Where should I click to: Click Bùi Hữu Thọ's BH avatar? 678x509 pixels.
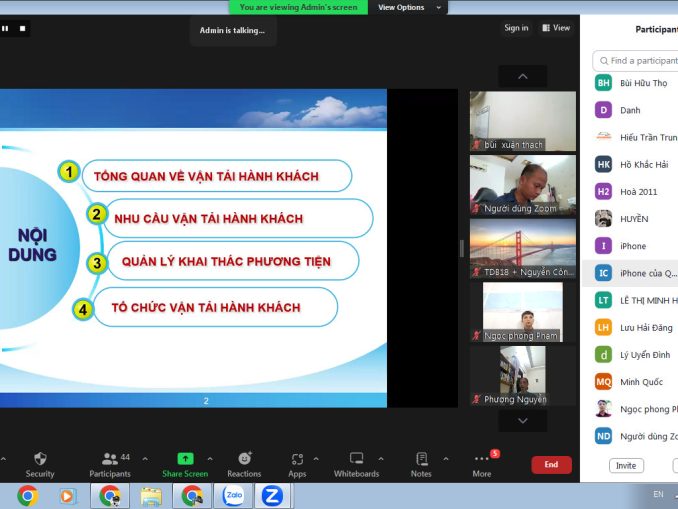coord(603,83)
